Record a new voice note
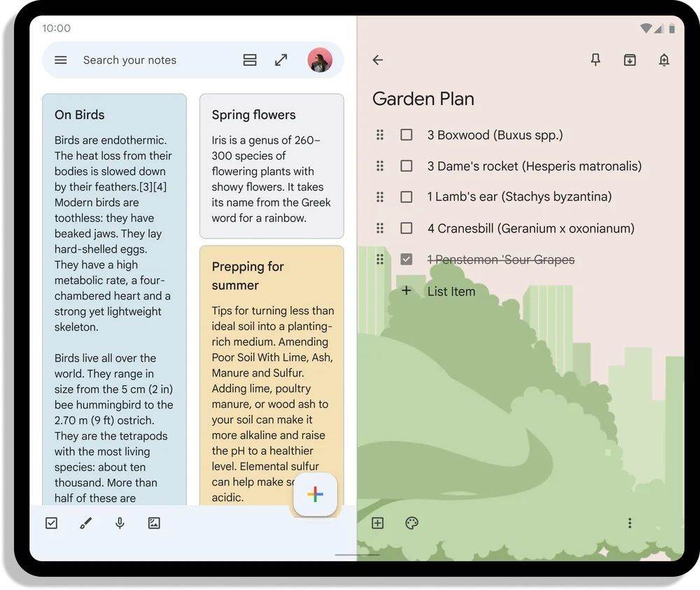Image resolution: width=700 pixels, height=590 pixels. [119, 523]
